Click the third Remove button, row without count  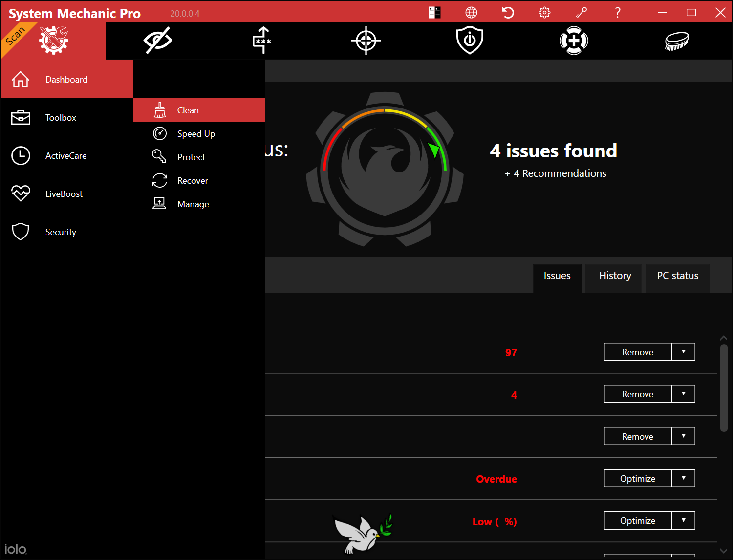pyautogui.click(x=638, y=436)
